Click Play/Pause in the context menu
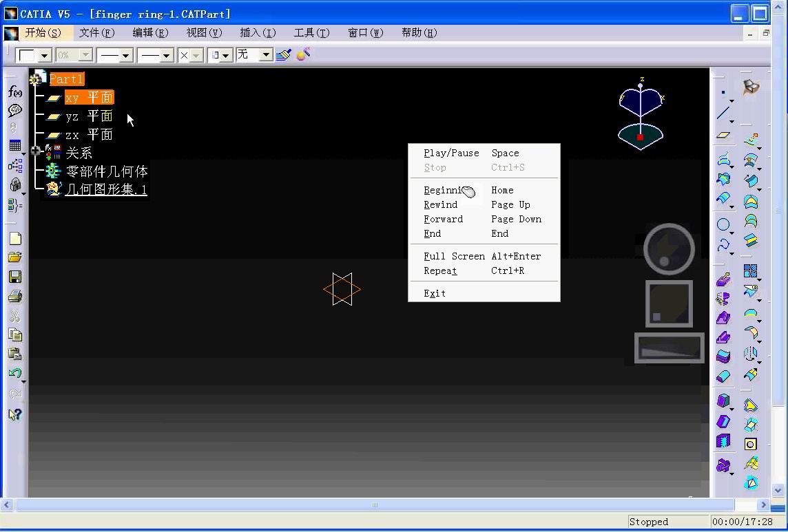This screenshot has height=532, width=788. point(451,153)
